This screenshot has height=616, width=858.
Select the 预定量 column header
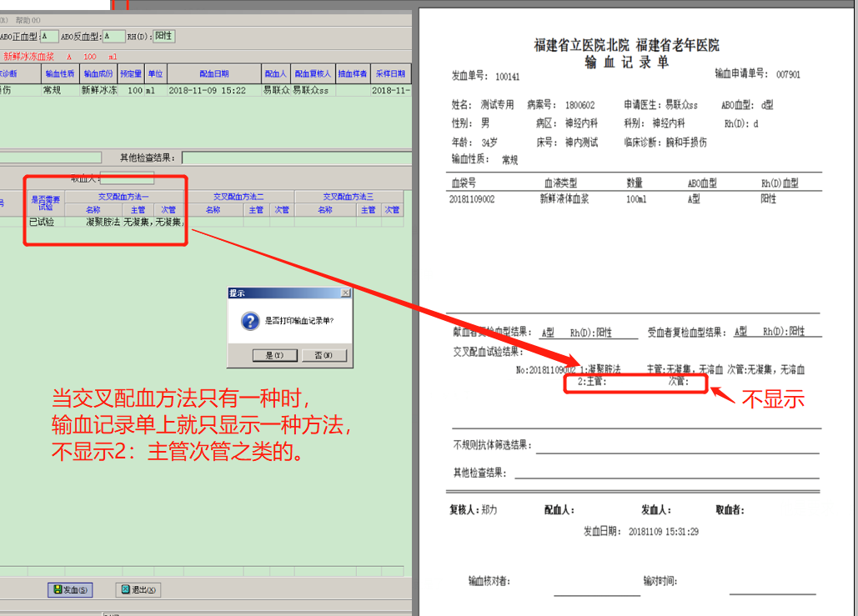132,74
